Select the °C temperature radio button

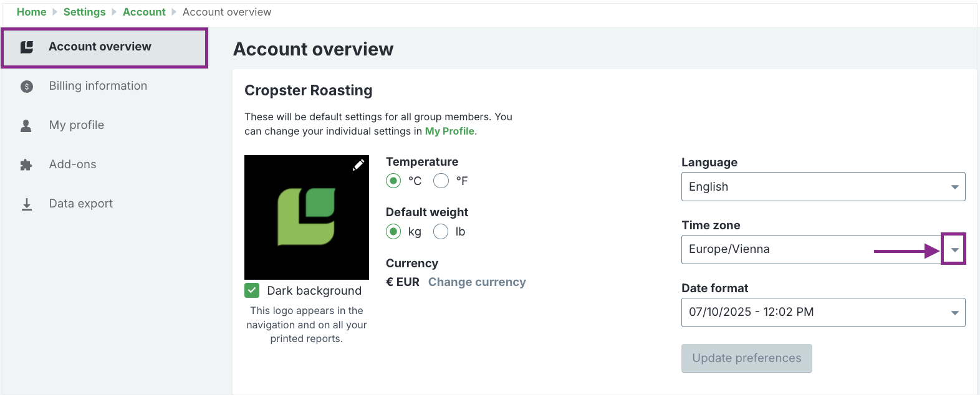click(x=393, y=181)
